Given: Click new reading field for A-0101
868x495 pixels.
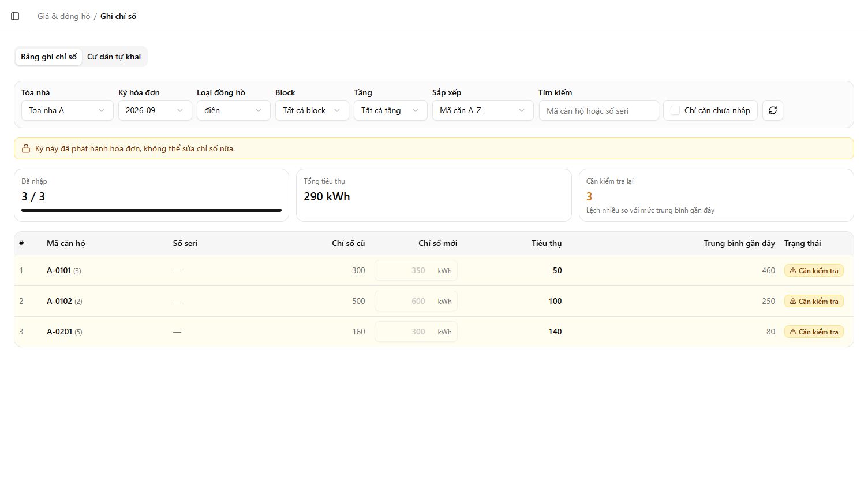Looking at the screenshot, I should click(x=416, y=270).
